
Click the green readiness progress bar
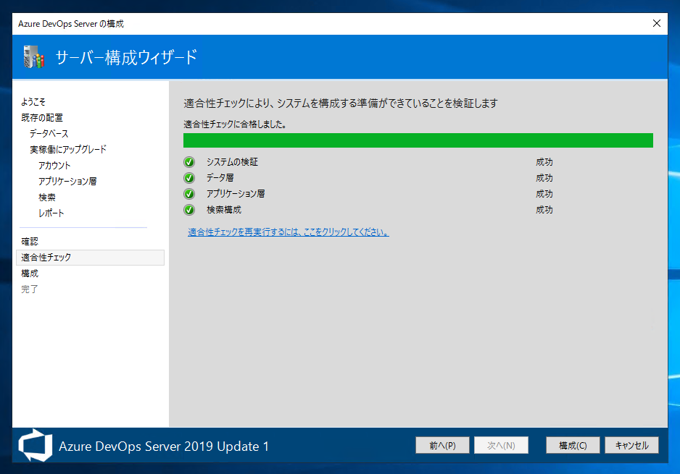pyautogui.click(x=418, y=141)
